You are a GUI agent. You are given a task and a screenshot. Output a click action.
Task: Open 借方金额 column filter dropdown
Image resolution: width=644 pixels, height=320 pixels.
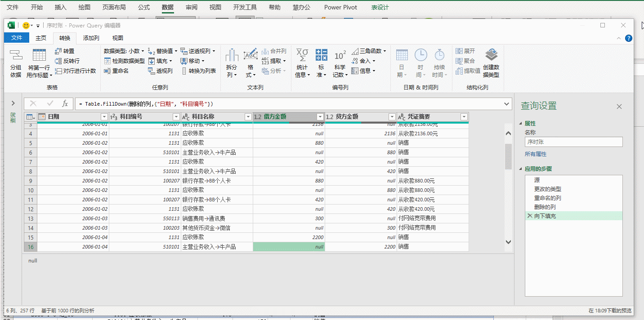pyautogui.click(x=320, y=117)
